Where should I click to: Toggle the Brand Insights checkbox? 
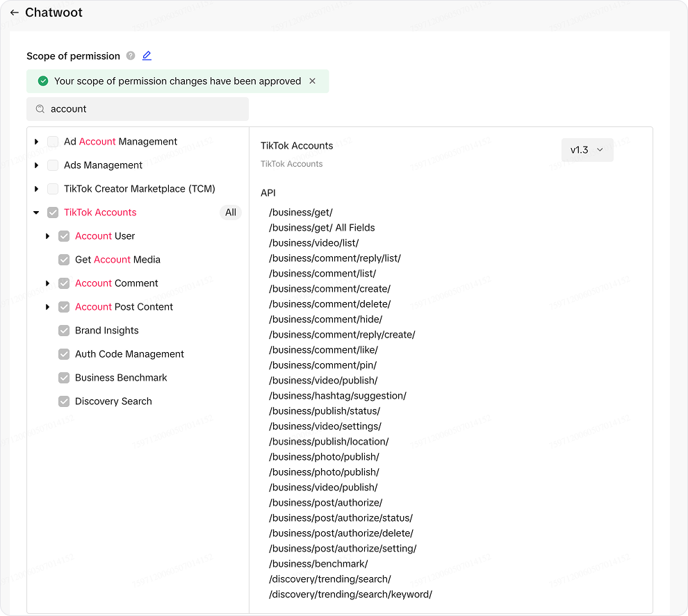tap(64, 331)
